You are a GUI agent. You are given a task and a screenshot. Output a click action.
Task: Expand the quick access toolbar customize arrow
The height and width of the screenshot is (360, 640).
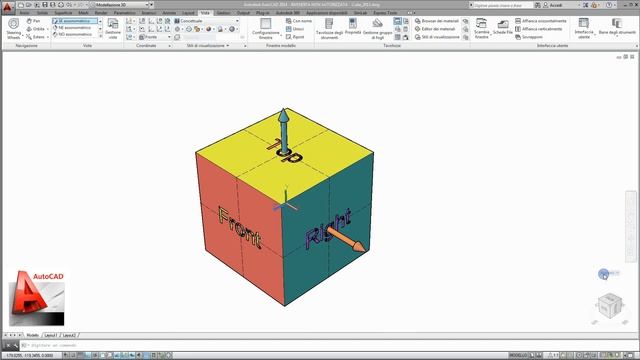coord(152,5)
